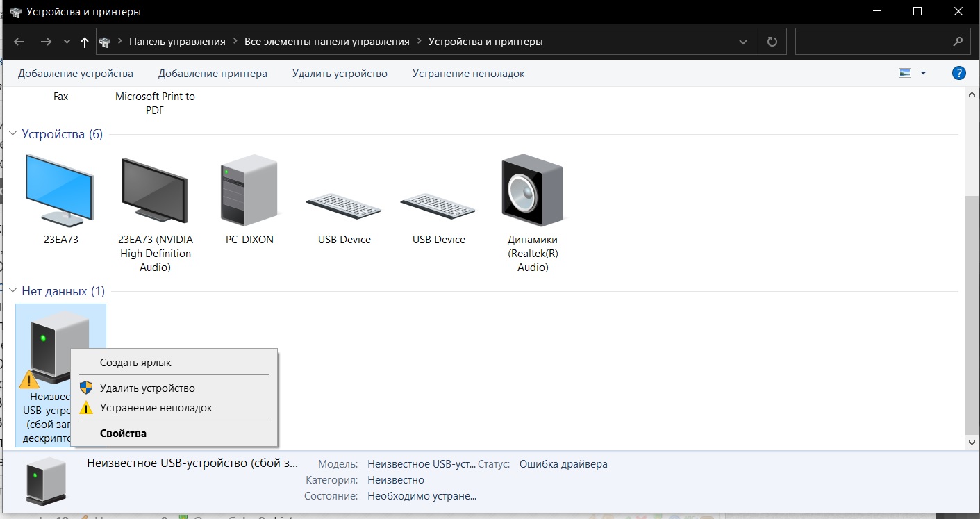980x519 pixels.
Task: Click the search input field
Action: tap(874, 42)
